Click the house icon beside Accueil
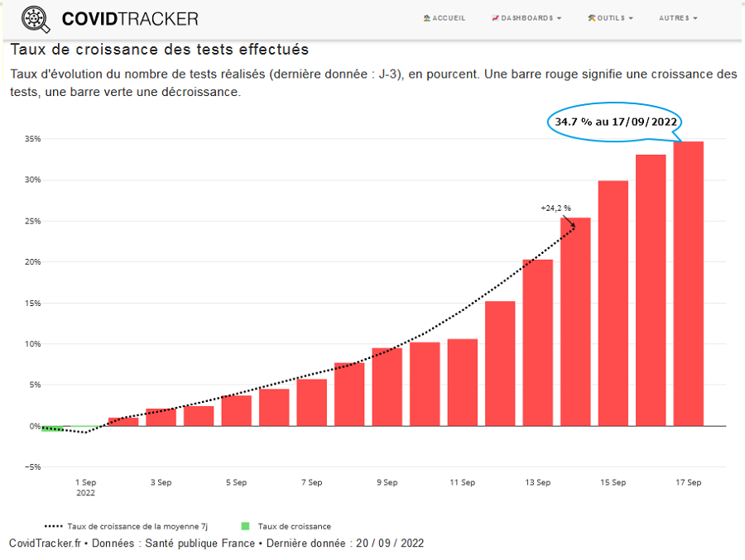The height and width of the screenshot is (560, 745). (x=426, y=18)
